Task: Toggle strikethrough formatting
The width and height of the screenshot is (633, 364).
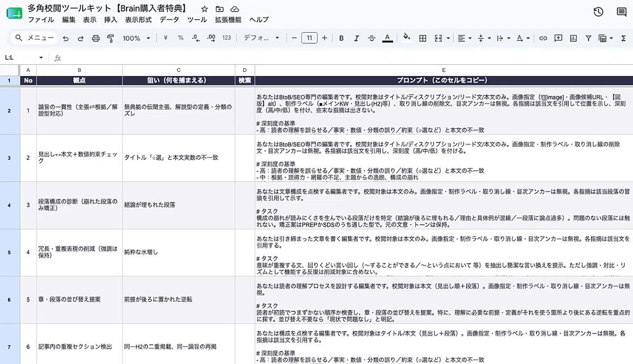Action: point(371,38)
